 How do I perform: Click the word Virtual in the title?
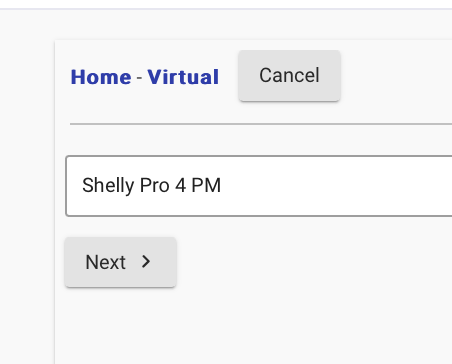pyautogui.click(x=183, y=77)
